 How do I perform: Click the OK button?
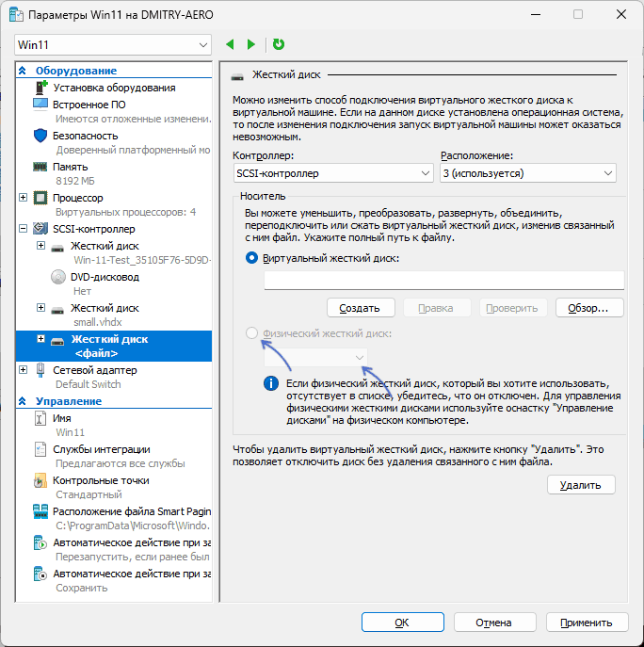click(403, 623)
